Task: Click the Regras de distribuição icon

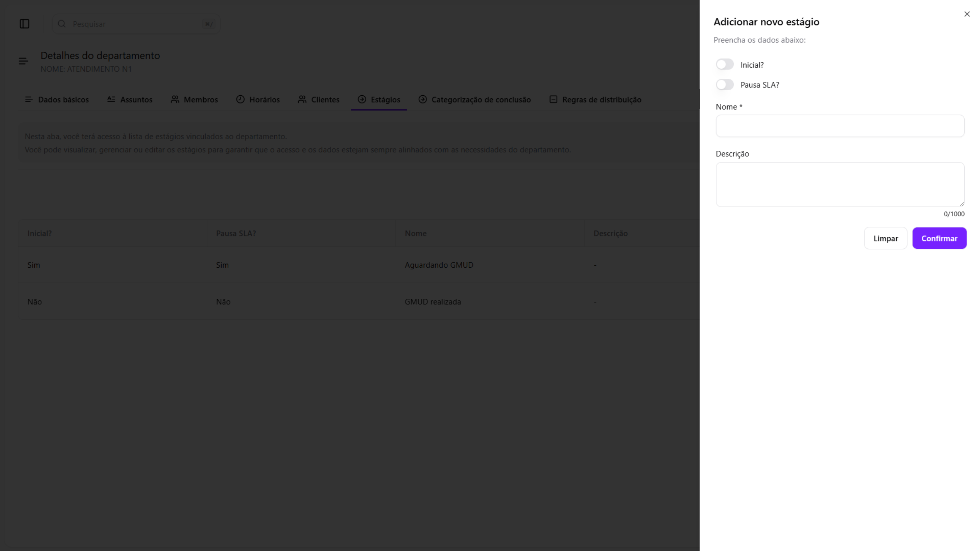Action: click(x=553, y=99)
